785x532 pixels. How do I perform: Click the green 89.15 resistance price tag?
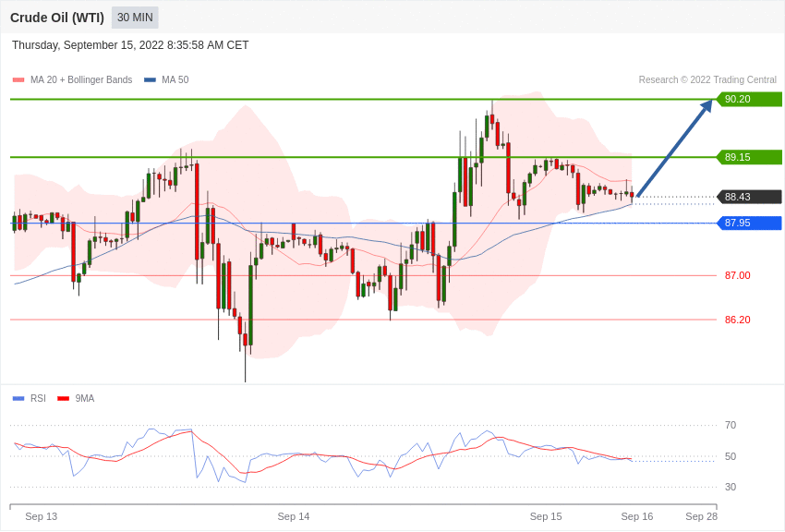click(750, 157)
